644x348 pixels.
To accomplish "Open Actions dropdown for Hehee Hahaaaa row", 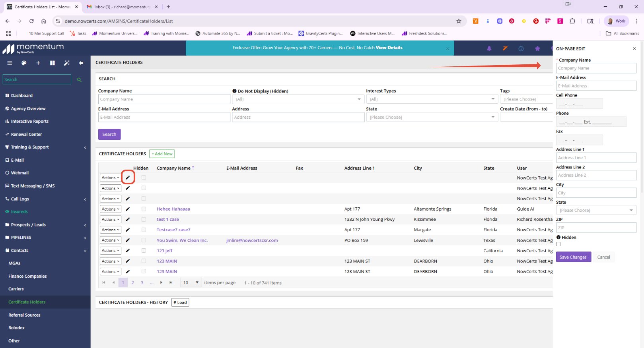I will [110, 209].
